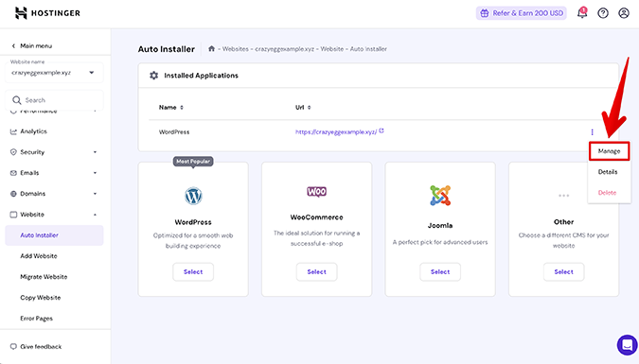Viewport: 639px width, 364px height.
Task: Click the ellipsis icon on the Other card
Action: click(x=563, y=196)
